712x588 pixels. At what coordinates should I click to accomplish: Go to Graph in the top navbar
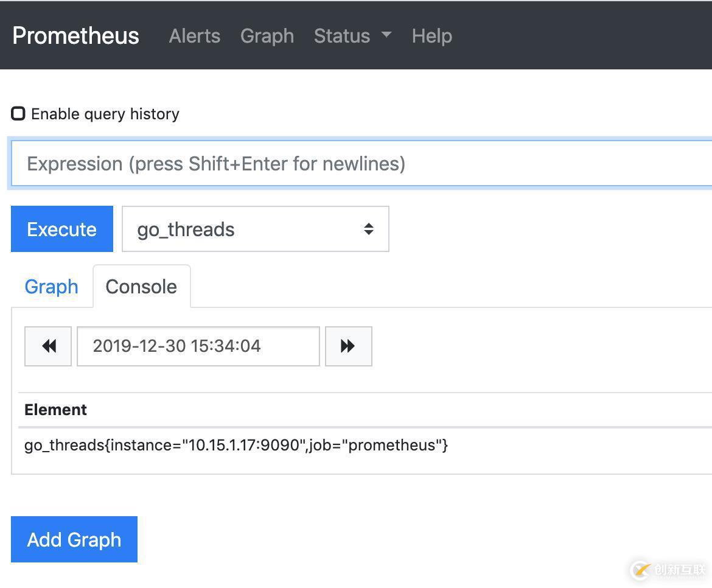[x=267, y=36]
